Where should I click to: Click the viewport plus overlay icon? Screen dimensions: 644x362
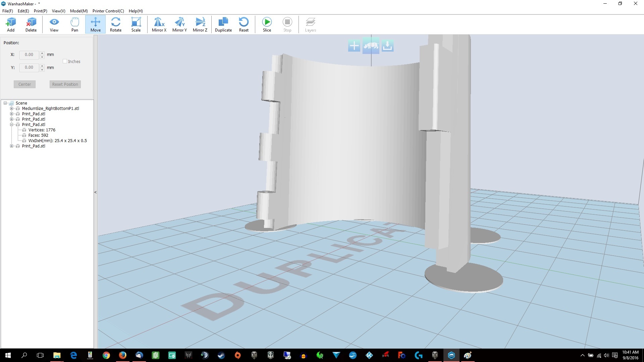(x=354, y=46)
